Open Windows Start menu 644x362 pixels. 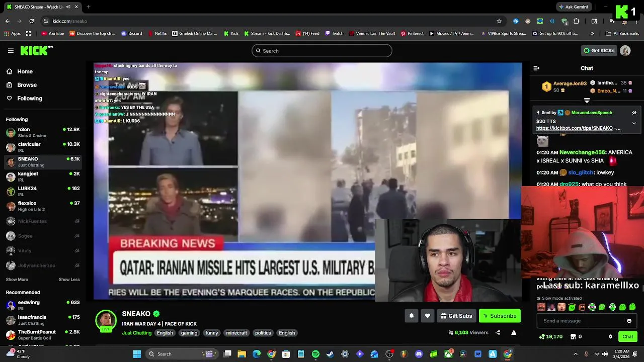pos(136,354)
